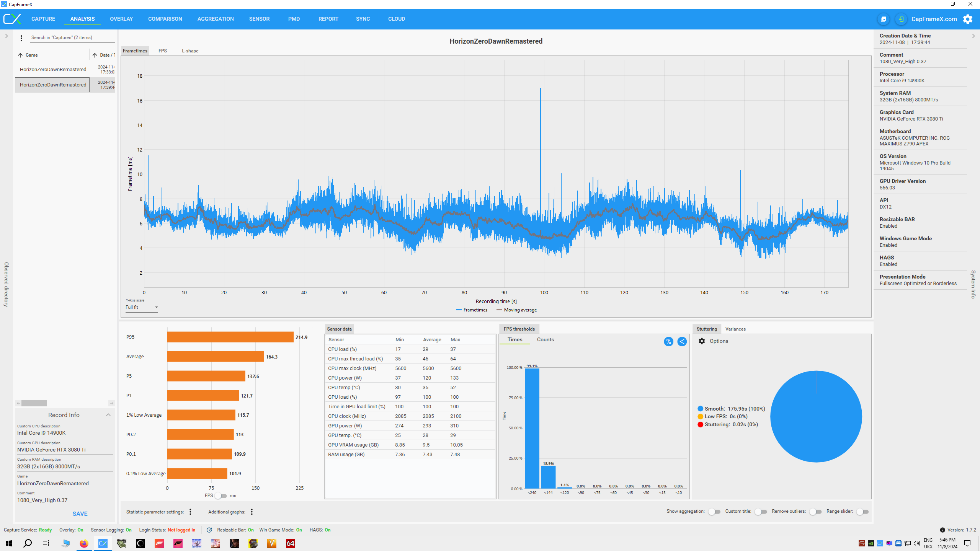
Task: Open the three-dot menu beside the captures search
Action: tap(21, 38)
